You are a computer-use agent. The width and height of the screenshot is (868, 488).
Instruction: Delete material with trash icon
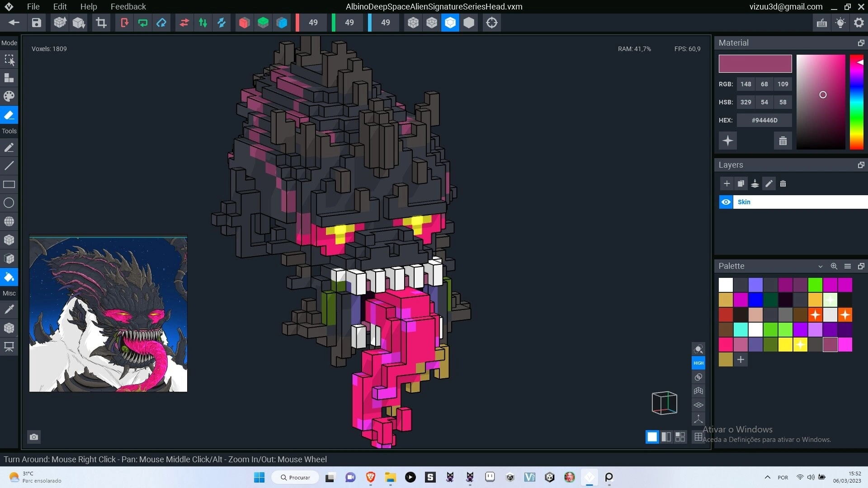[783, 141]
